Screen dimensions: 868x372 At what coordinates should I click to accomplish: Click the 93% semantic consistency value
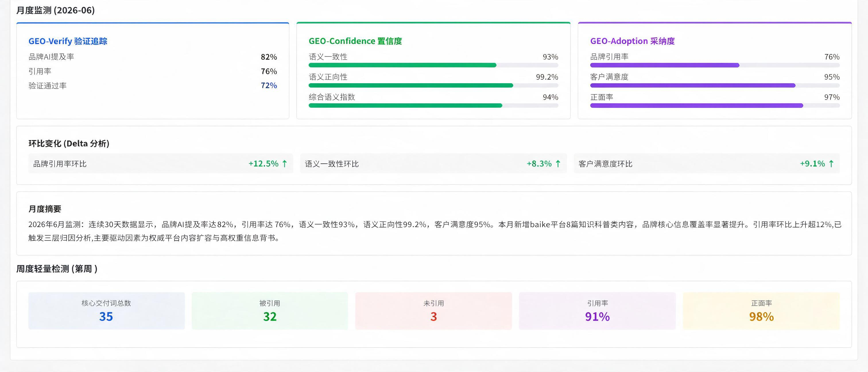pos(550,57)
